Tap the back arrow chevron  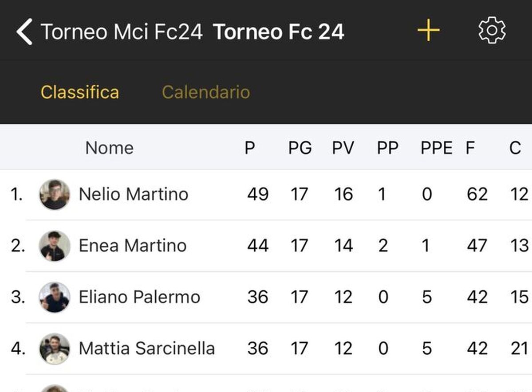[25, 31]
